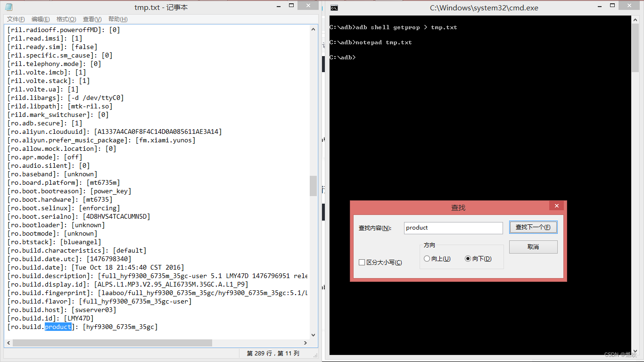Click Notepad vertical scrollbar up arrow

314,29
